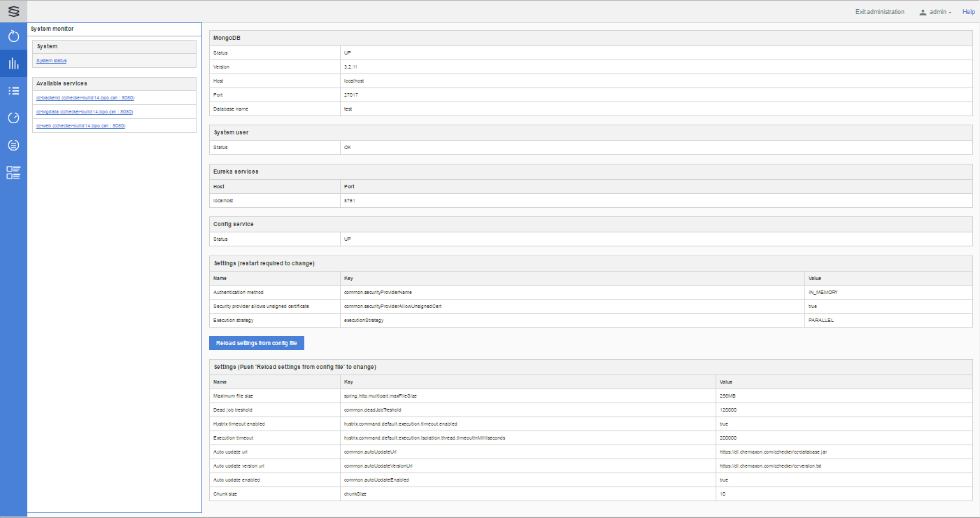Click the cc-database.jar auto update URL

773,451
